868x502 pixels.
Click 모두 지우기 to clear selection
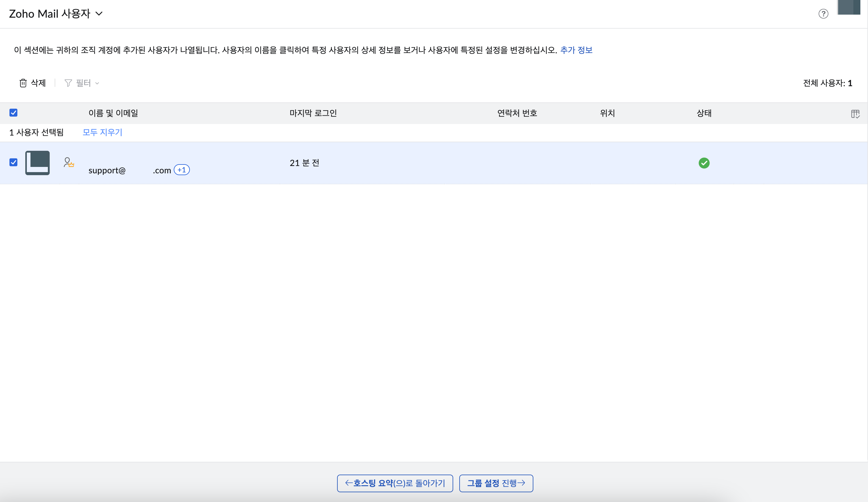(102, 132)
